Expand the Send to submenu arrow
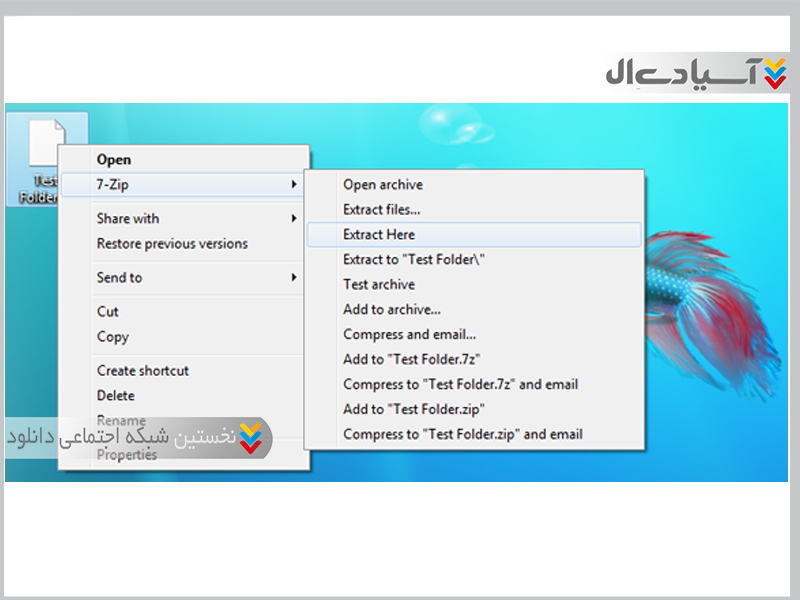800x600 pixels. coord(294,278)
